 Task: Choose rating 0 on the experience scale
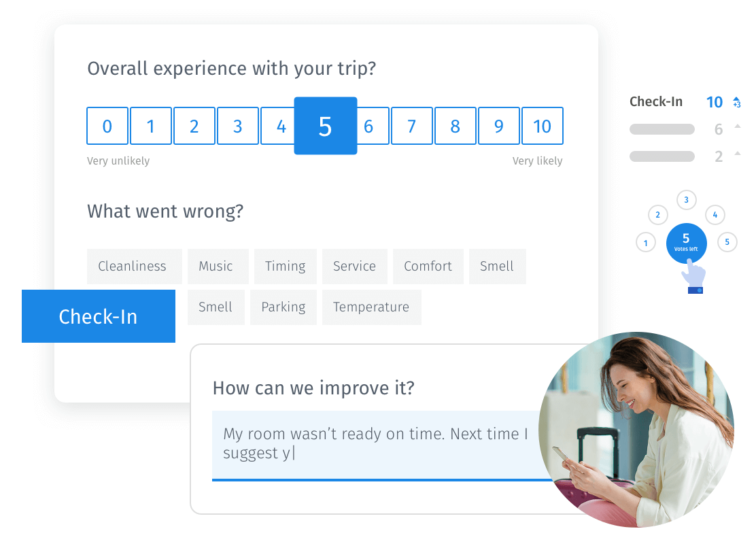tap(107, 126)
